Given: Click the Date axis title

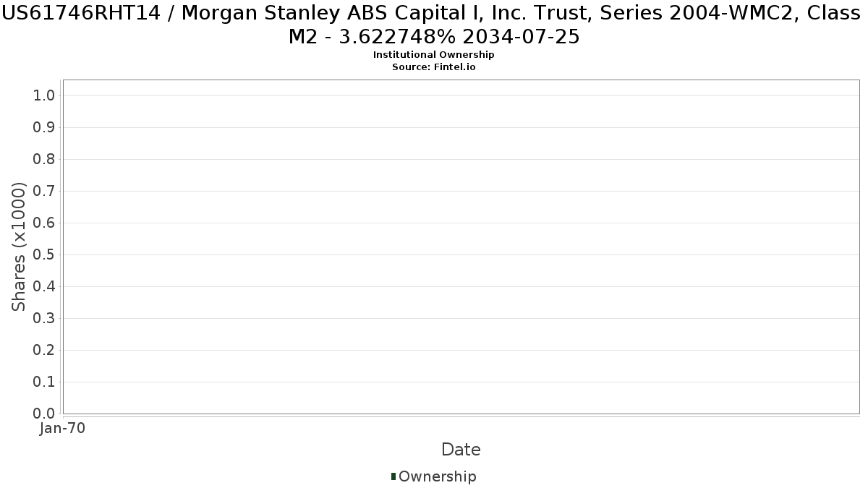Looking at the screenshot, I should [x=461, y=450].
